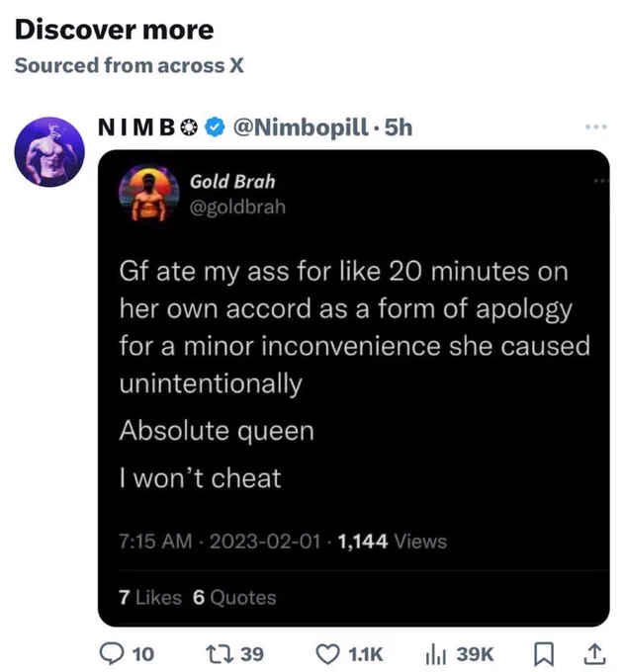Open Gold Brah display name
624x672 pixels.
(x=232, y=181)
